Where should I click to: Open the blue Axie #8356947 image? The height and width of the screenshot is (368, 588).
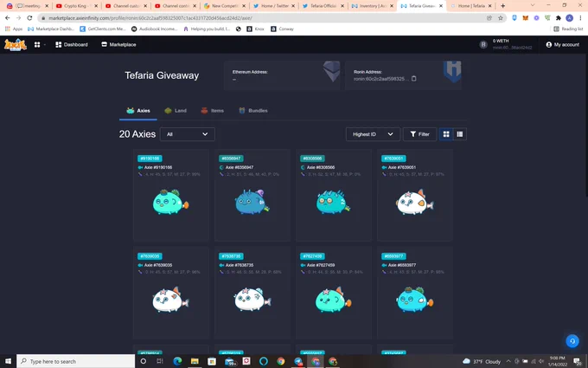click(x=252, y=203)
